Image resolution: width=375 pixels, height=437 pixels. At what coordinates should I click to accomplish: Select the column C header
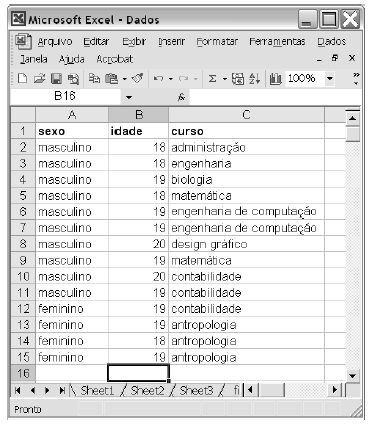tap(246, 115)
